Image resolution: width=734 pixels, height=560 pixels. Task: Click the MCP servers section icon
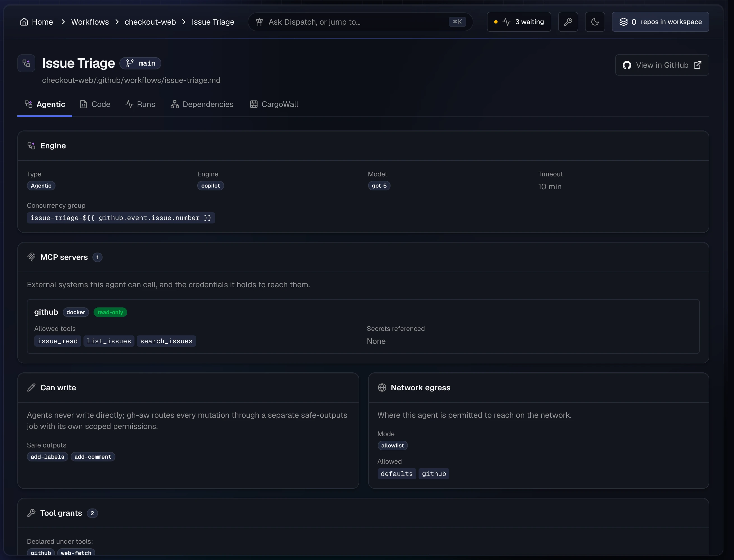(31, 257)
